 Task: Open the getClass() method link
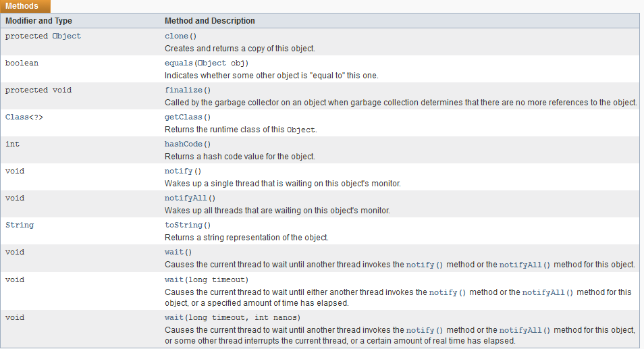tap(184, 117)
